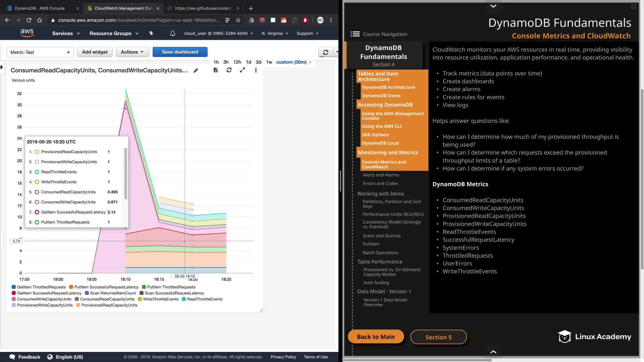Viewport: 644px width, 362px height.
Task: Click the widget document icon
Action: [x=216, y=70]
